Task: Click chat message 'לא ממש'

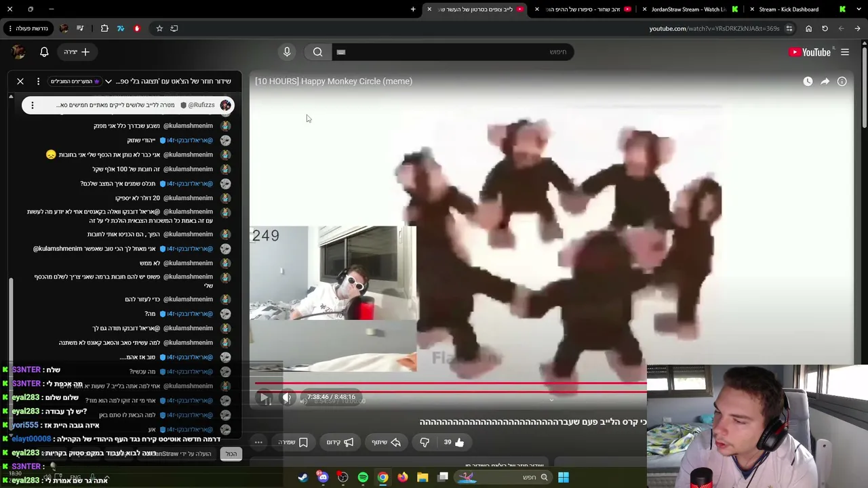Action: coord(149,263)
